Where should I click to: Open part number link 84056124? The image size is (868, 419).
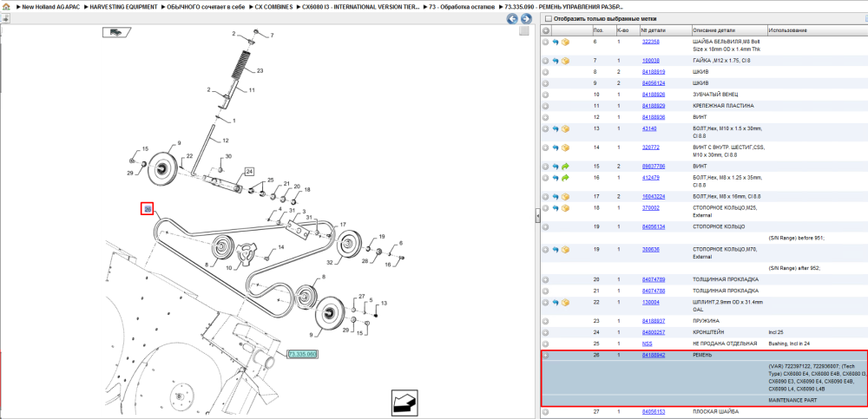coord(654,83)
